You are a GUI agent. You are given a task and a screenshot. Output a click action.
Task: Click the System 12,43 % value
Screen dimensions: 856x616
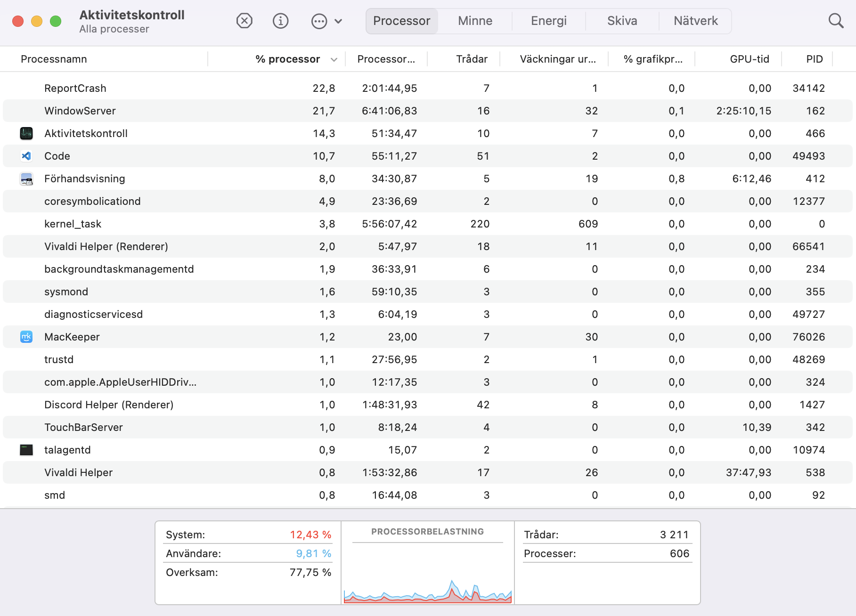click(x=310, y=535)
